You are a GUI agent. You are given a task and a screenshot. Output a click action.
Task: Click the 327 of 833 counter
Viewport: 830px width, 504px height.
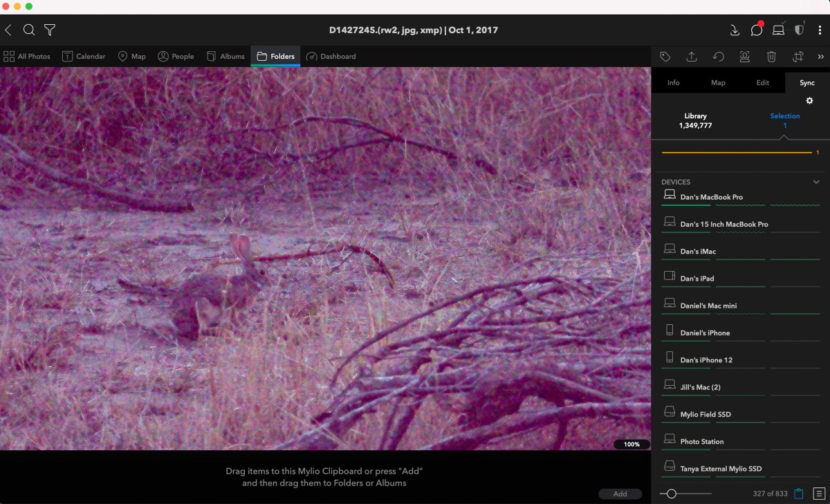[770, 494]
